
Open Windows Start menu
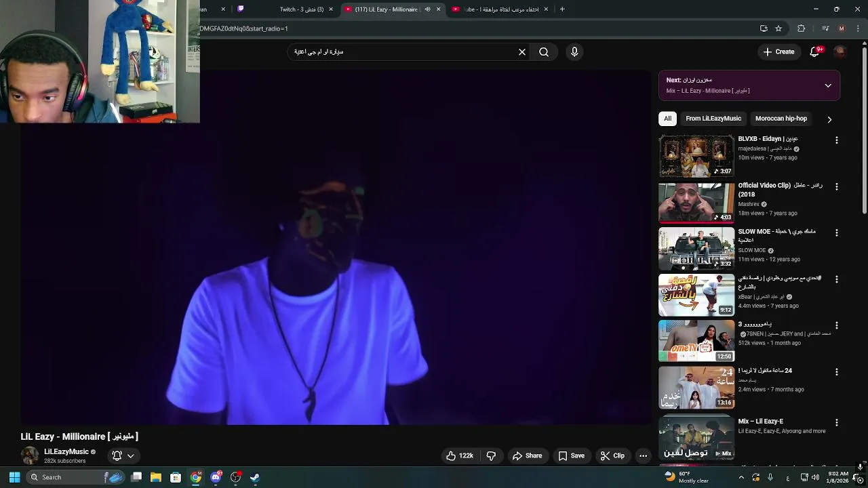pyautogui.click(x=14, y=477)
